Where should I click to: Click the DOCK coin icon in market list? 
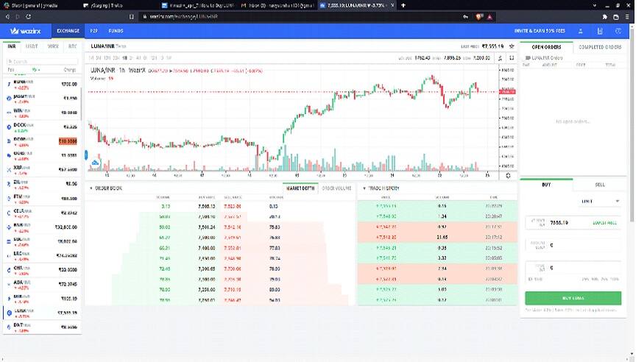tap(9, 127)
